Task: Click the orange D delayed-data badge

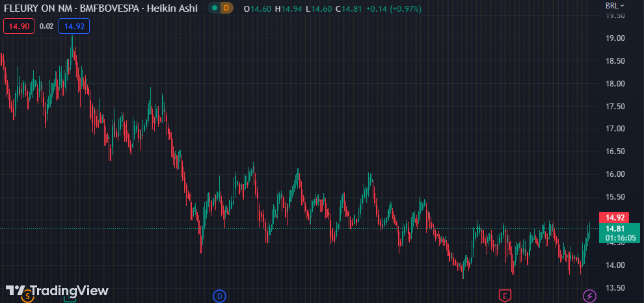Action: (x=226, y=8)
